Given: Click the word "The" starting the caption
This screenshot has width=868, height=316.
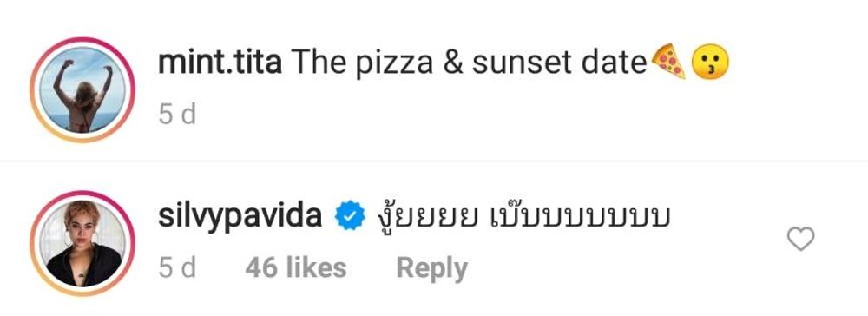Looking at the screenshot, I should coord(319,63).
